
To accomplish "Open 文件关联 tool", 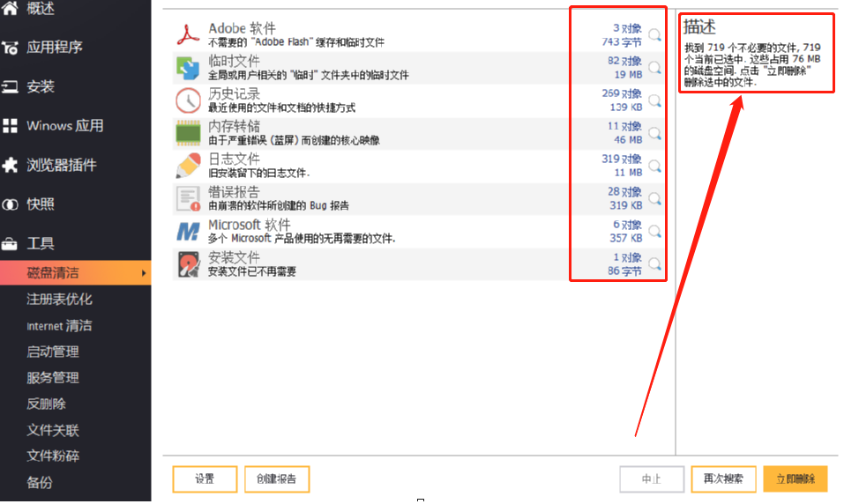I will point(53,430).
